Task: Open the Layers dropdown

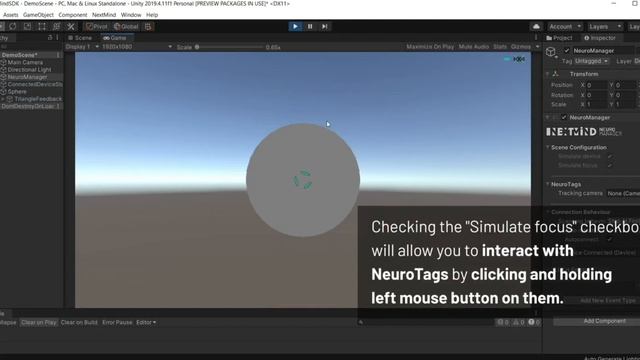Action: tap(605, 27)
